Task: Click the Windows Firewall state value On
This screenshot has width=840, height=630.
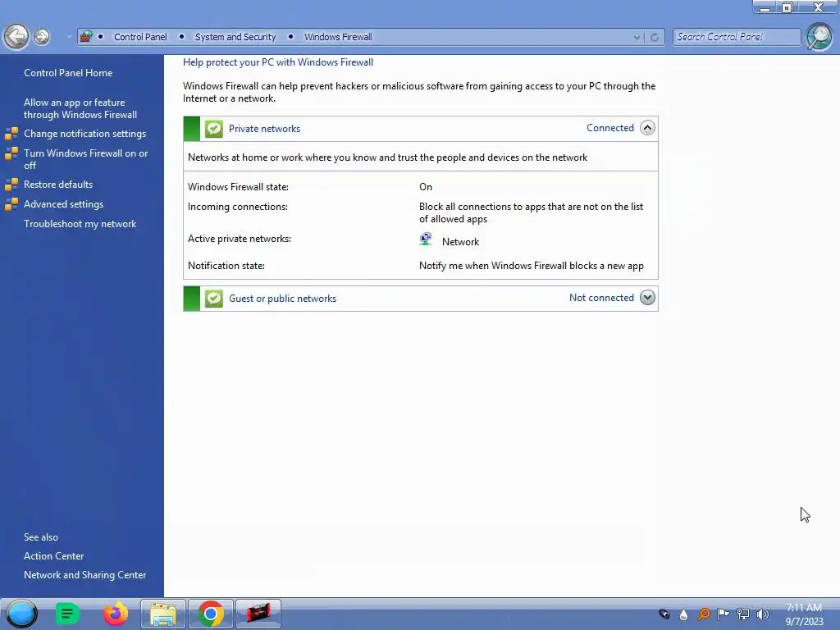Action: tap(426, 187)
